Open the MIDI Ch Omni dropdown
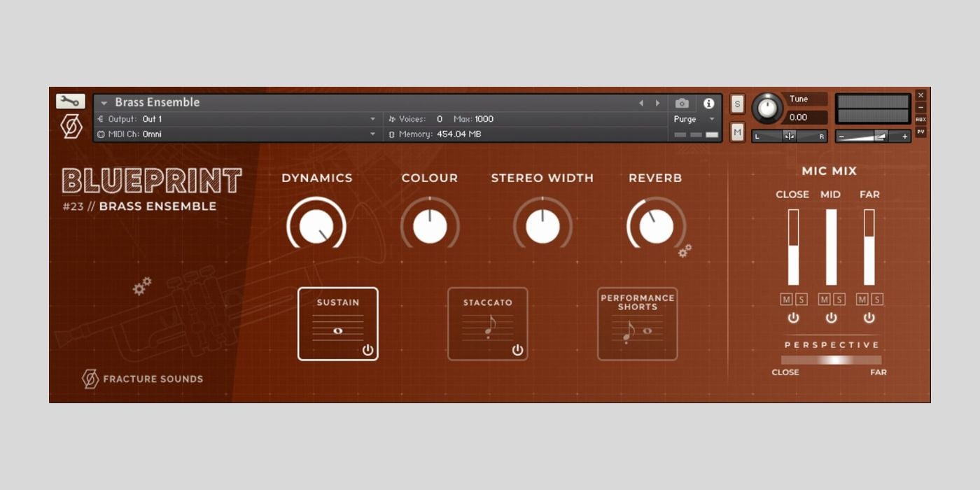Image resolution: width=980 pixels, height=490 pixels. (372, 134)
